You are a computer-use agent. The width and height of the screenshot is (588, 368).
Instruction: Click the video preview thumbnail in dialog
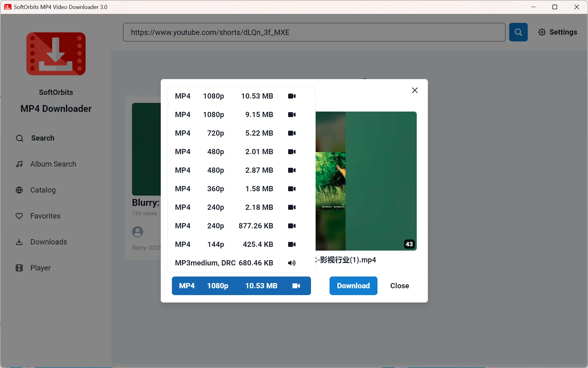point(366,181)
